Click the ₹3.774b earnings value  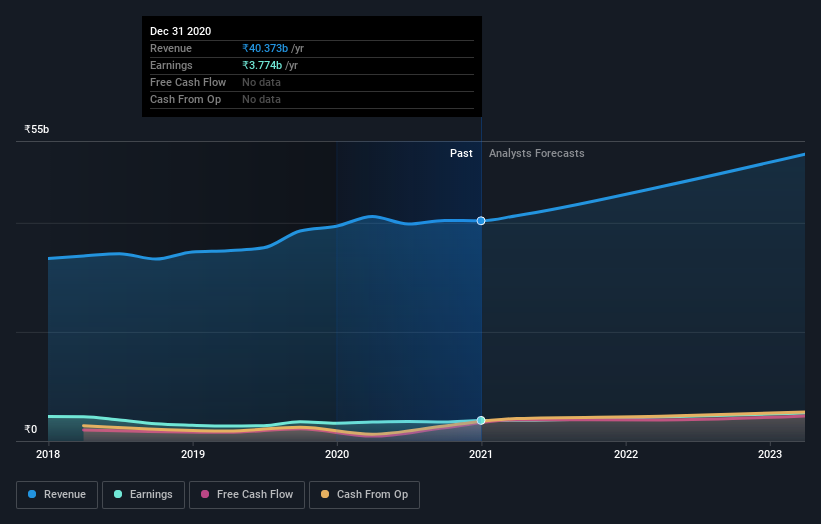tap(262, 65)
